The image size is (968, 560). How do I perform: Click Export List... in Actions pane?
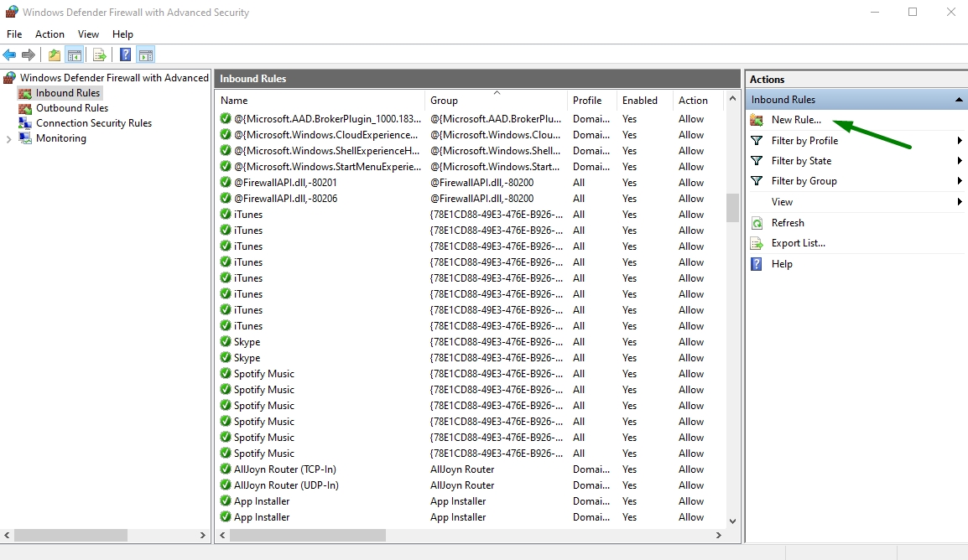tap(799, 244)
